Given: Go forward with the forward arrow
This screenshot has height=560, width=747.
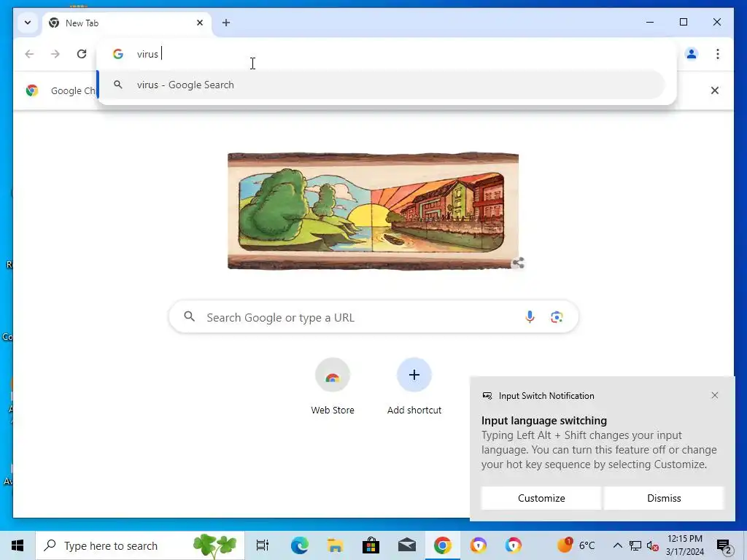Looking at the screenshot, I should [55, 54].
